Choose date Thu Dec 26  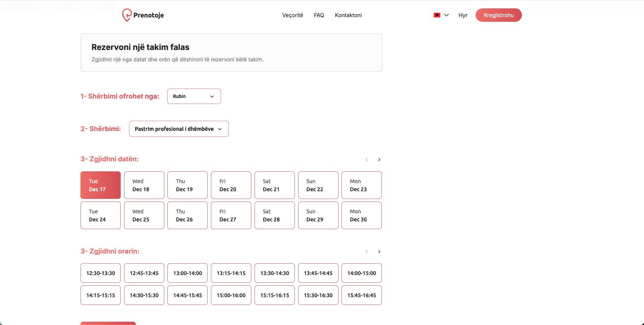pyautogui.click(x=187, y=215)
